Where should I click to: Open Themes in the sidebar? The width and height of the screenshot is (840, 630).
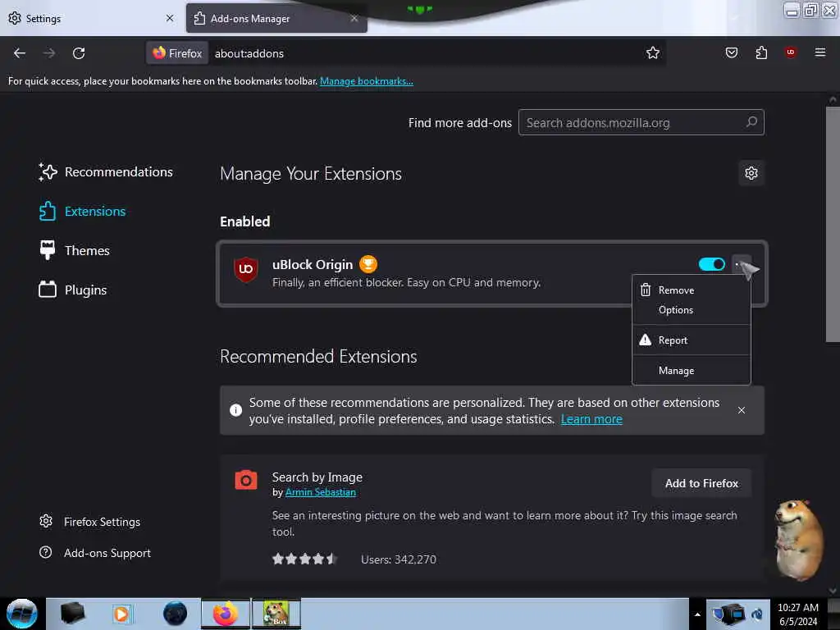75,251
